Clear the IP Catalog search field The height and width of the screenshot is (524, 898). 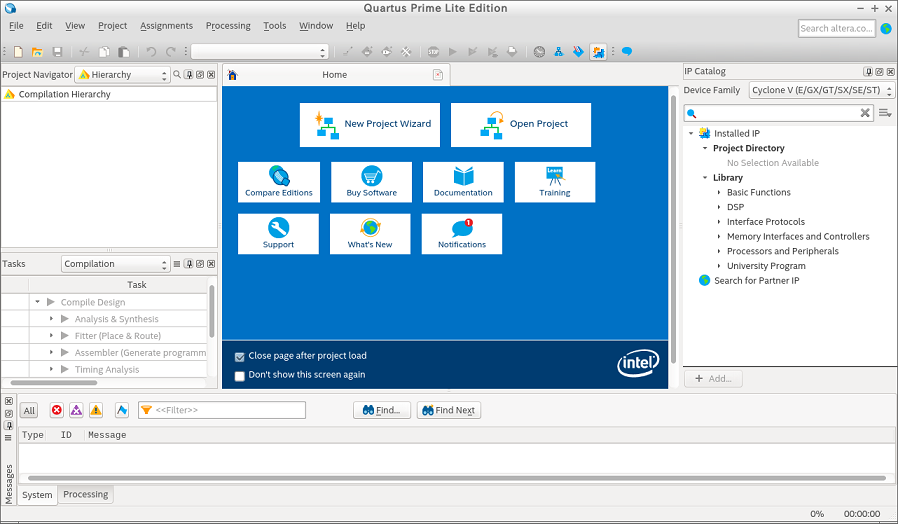(865, 113)
